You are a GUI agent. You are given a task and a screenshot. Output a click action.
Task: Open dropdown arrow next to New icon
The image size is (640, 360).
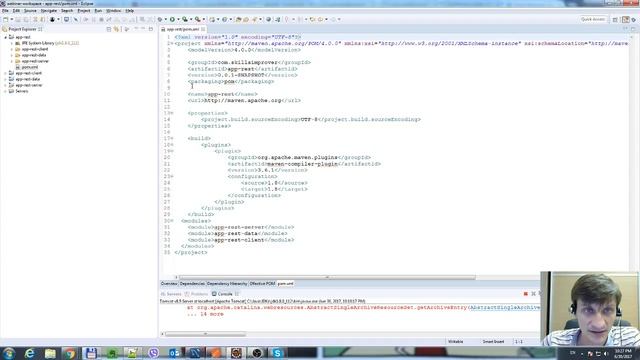pyautogui.click(x=11, y=19)
